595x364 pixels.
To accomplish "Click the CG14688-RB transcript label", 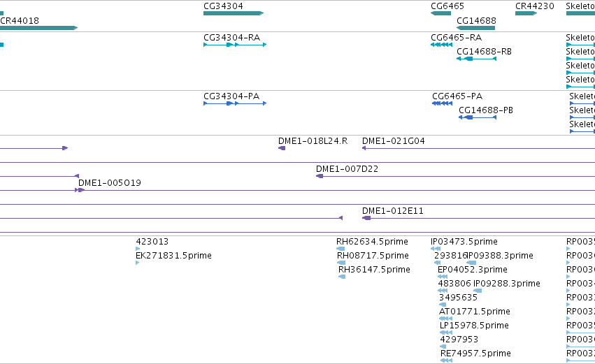I will click(485, 52).
